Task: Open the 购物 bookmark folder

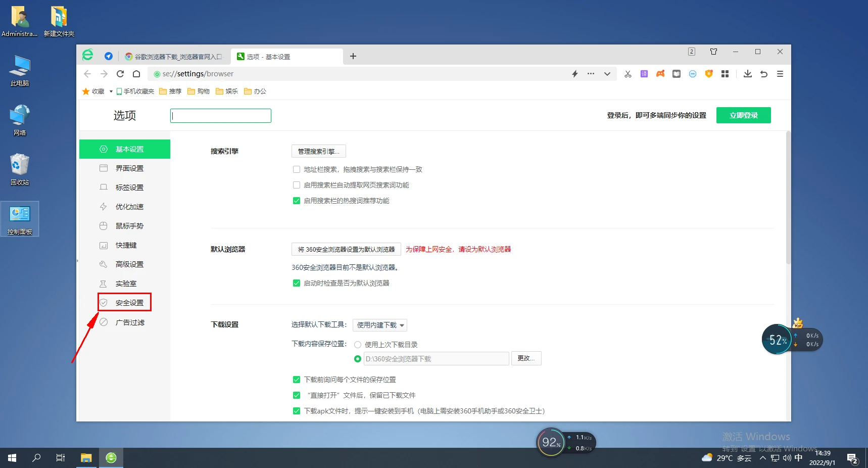Action: pos(199,91)
